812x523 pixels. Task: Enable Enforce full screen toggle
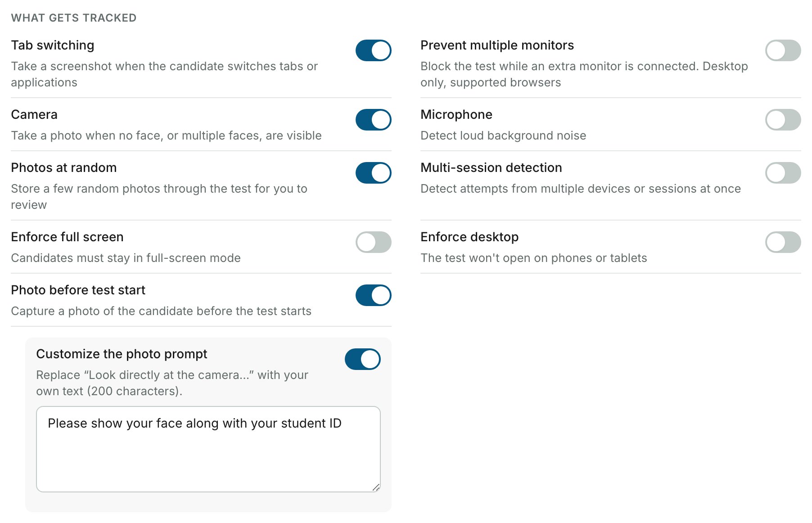373,242
